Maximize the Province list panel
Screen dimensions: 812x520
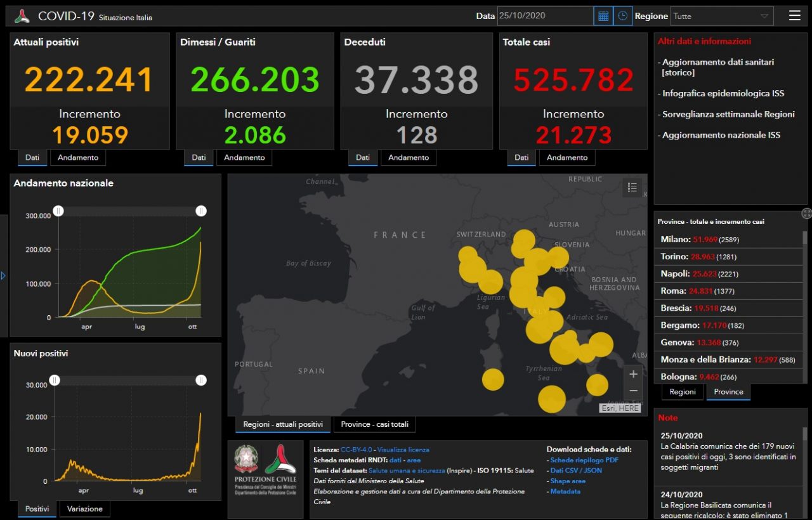pos(806,214)
